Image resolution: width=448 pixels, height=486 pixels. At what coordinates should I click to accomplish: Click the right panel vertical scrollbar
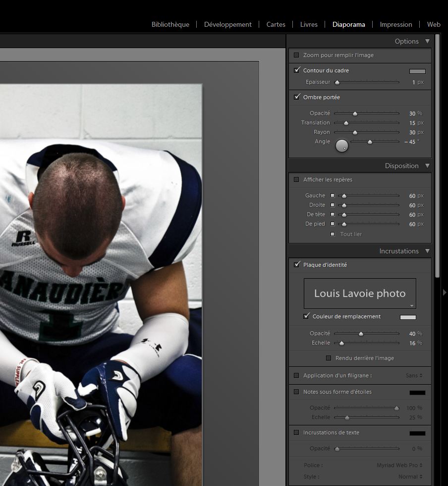click(x=437, y=149)
